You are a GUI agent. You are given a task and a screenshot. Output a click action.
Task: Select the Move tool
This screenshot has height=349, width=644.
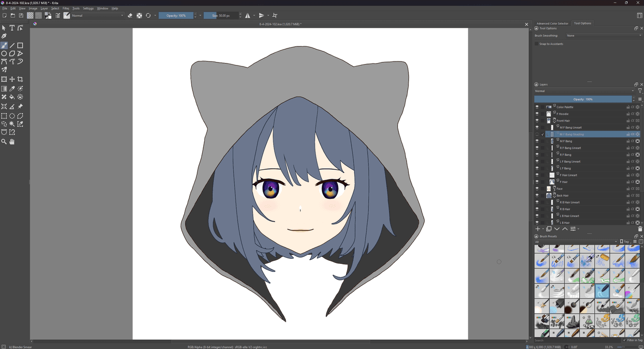[12, 79]
